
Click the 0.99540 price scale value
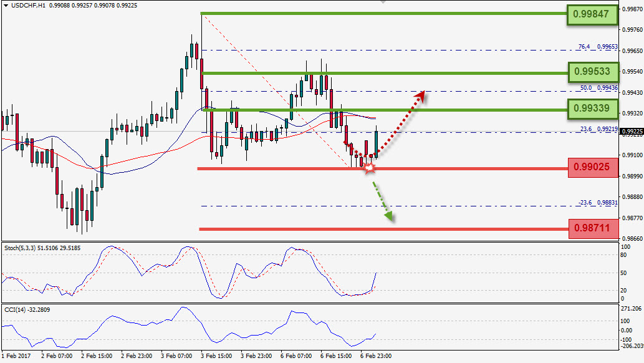click(633, 72)
